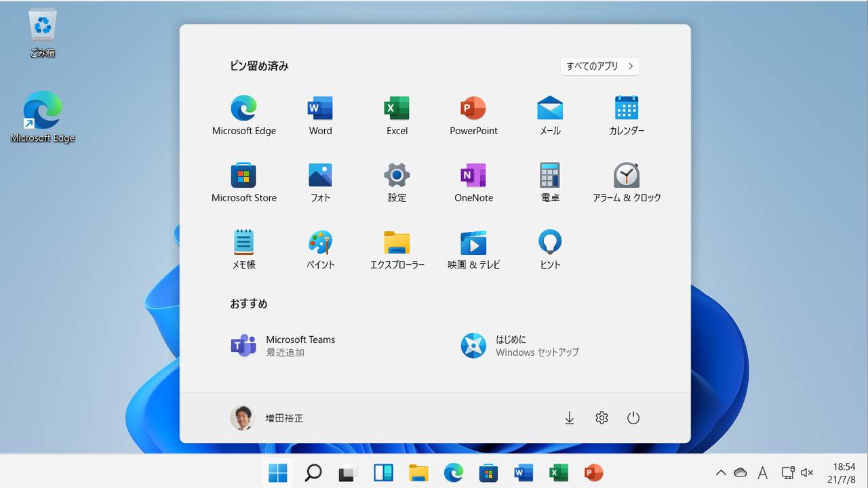Click the ピン留め済み heading text
This screenshot has height=488, width=868.
pyautogui.click(x=259, y=66)
